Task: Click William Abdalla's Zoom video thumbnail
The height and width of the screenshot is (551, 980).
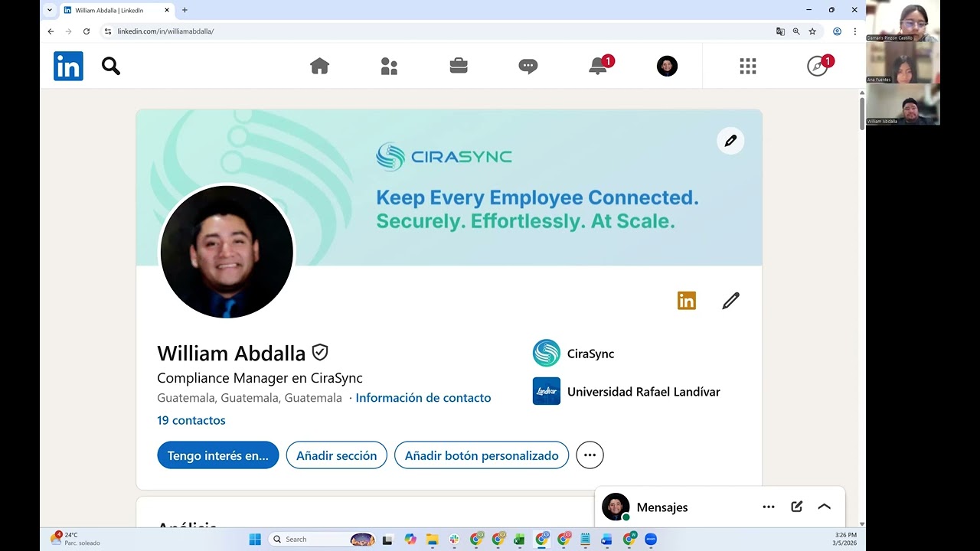Action: click(x=903, y=104)
